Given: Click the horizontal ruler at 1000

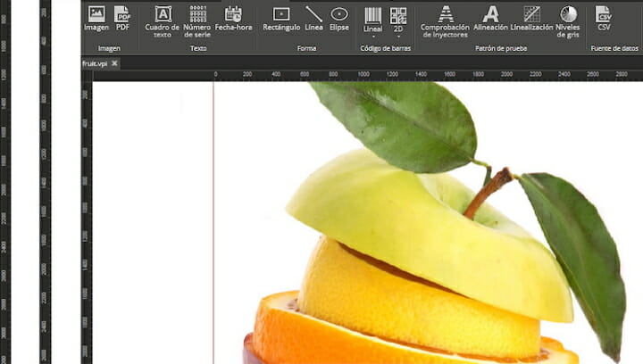Looking at the screenshot, I should pyautogui.click(x=363, y=74).
